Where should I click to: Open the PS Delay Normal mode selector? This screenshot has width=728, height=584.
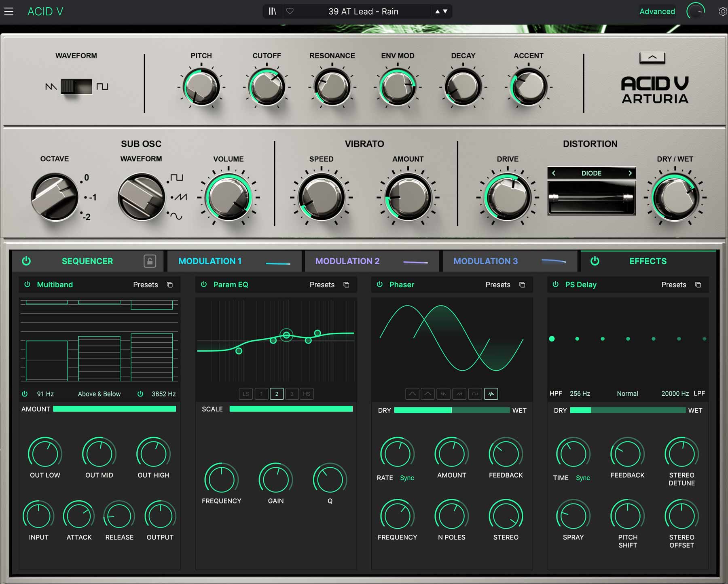tap(627, 394)
